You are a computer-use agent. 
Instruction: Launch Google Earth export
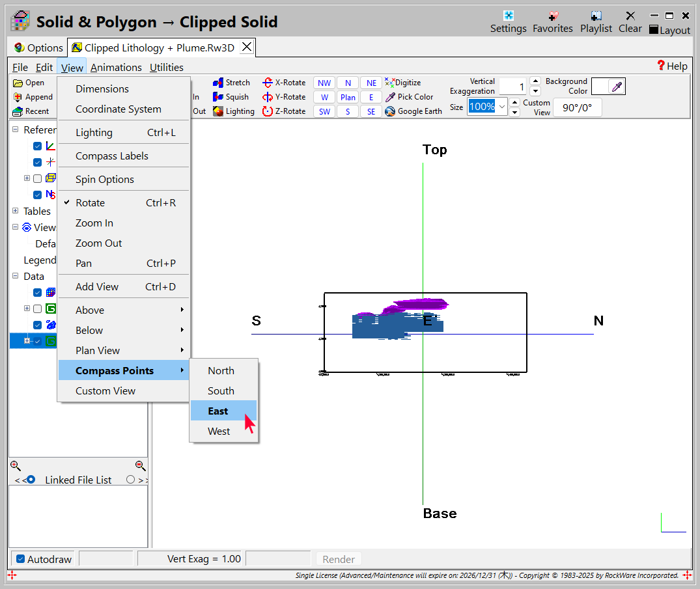pyautogui.click(x=390, y=111)
